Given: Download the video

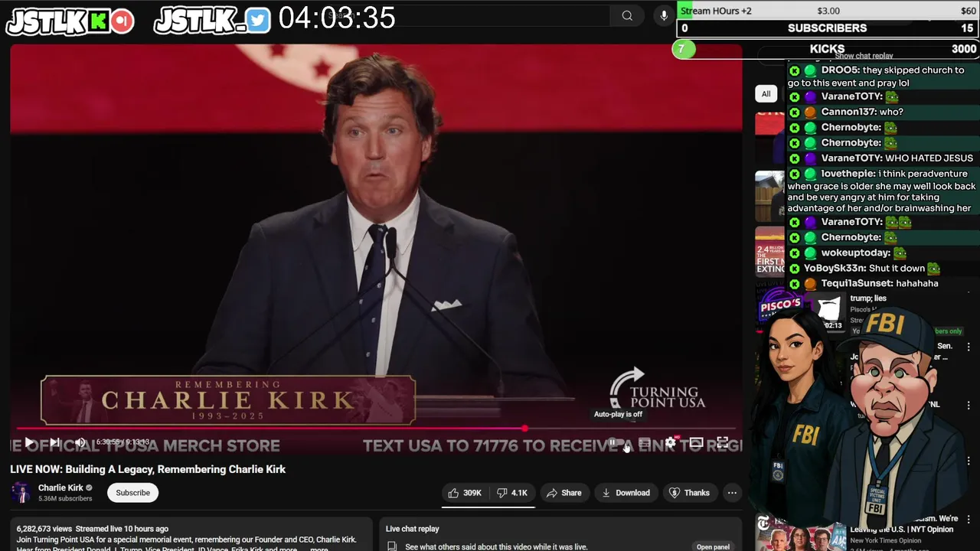Looking at the screenshot, I should pyautogui.click(x=626, y=493).
